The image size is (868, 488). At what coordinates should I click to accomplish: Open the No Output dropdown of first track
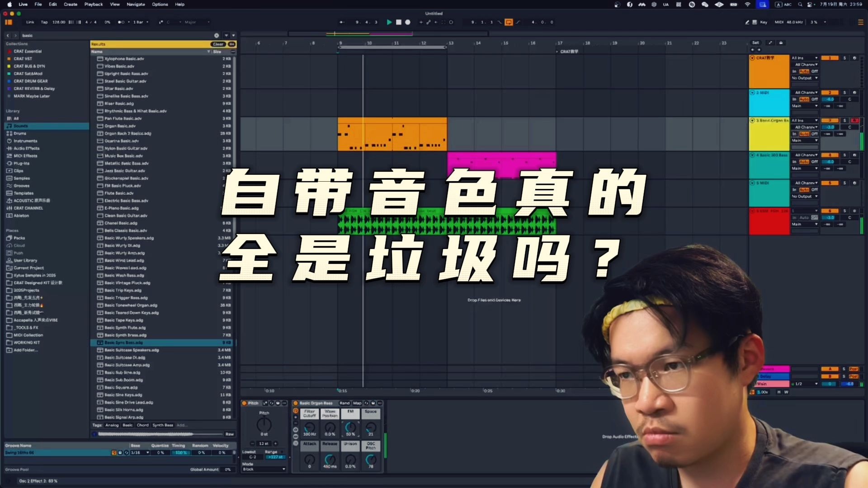click(805, 78)
